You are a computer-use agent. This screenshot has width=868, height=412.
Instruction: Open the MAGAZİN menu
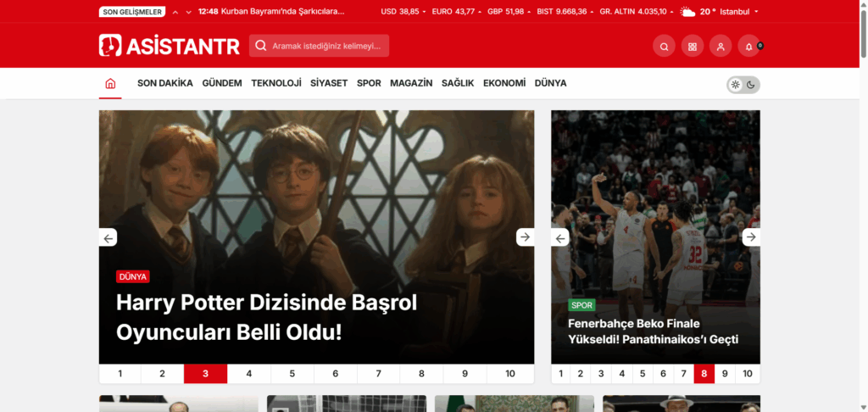pos(411,83)
